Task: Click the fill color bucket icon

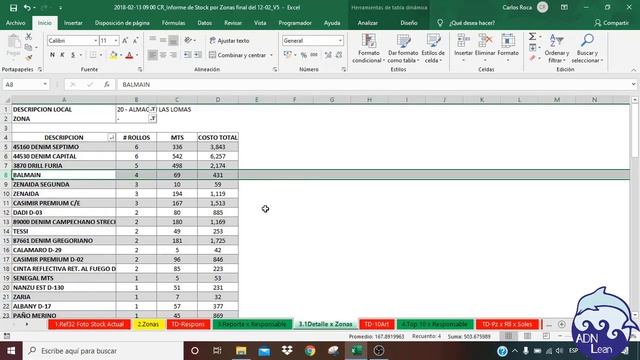Action: (x=113, y=55)
